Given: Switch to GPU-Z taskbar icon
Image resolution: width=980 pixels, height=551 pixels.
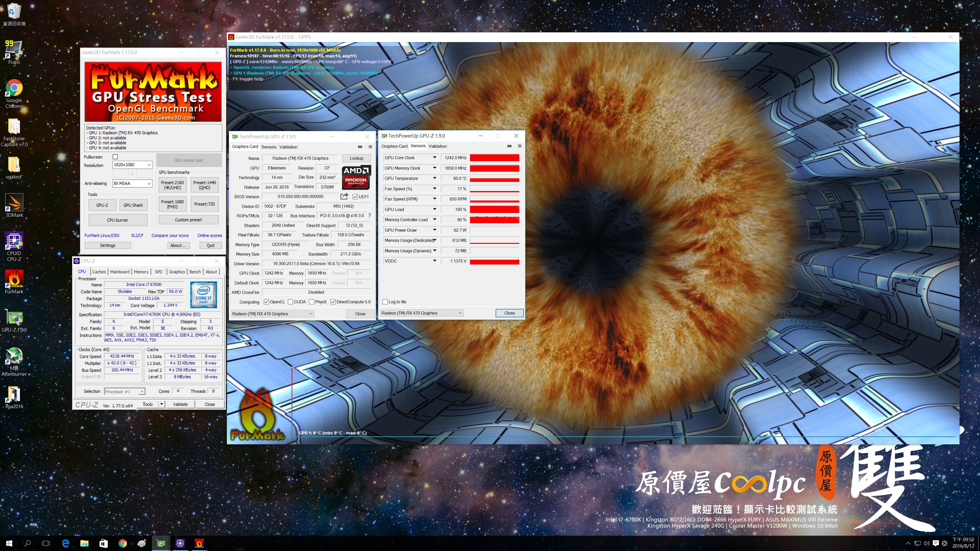Looking at the screenshot, I should pyautogui.click(x=161, y=543).
